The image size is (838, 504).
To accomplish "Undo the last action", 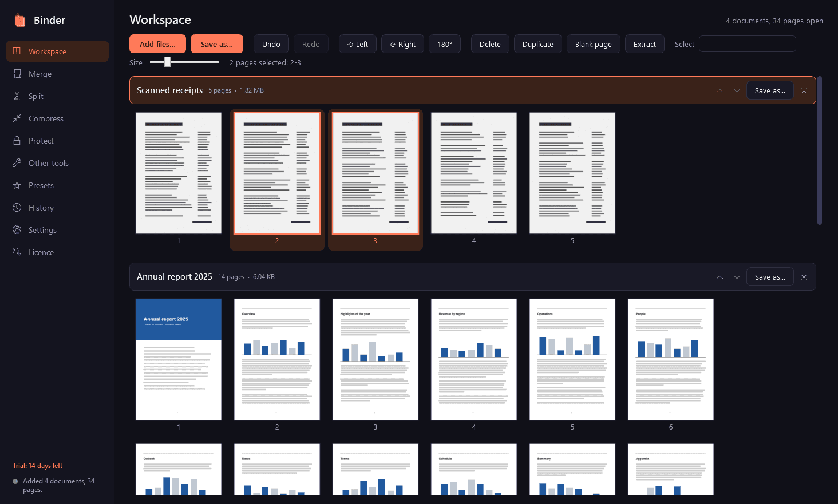I will point(271,44).
